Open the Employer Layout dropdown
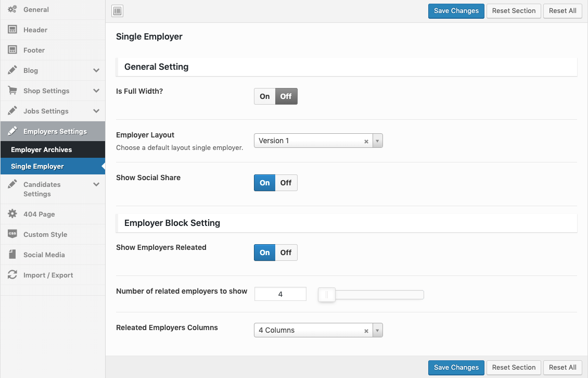This screenshot has width=588, height=378. coord(318,141)
